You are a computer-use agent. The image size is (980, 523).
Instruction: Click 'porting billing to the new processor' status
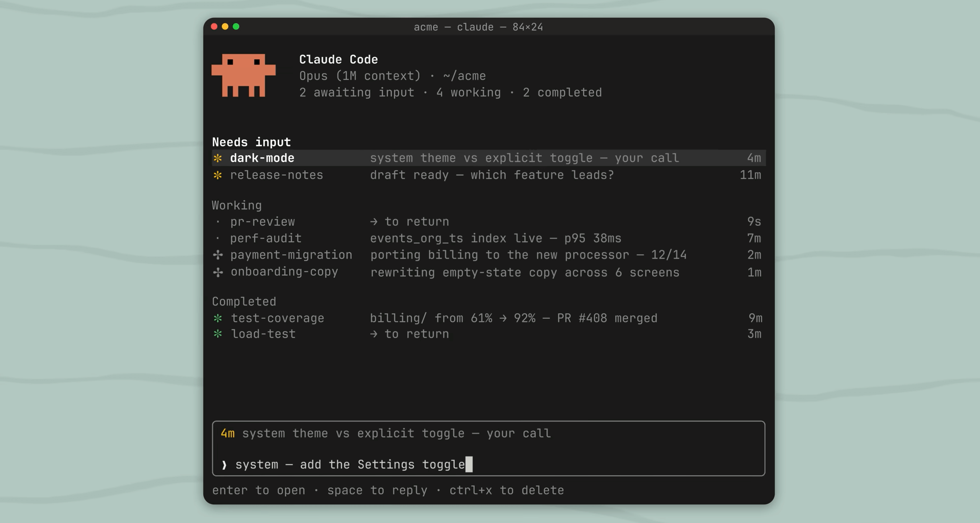tap(500, 255)
